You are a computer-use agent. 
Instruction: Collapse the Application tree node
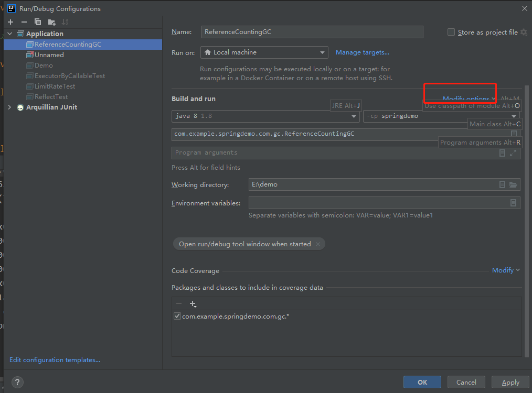pos(10,34)
